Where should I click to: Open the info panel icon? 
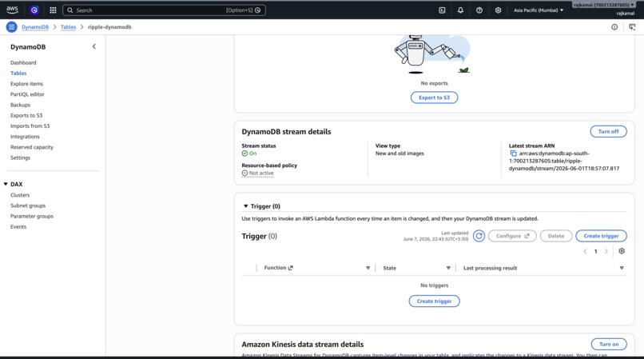614,27
